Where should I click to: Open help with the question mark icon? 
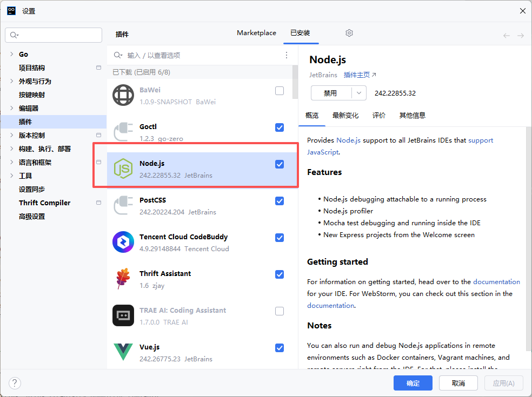15,383
